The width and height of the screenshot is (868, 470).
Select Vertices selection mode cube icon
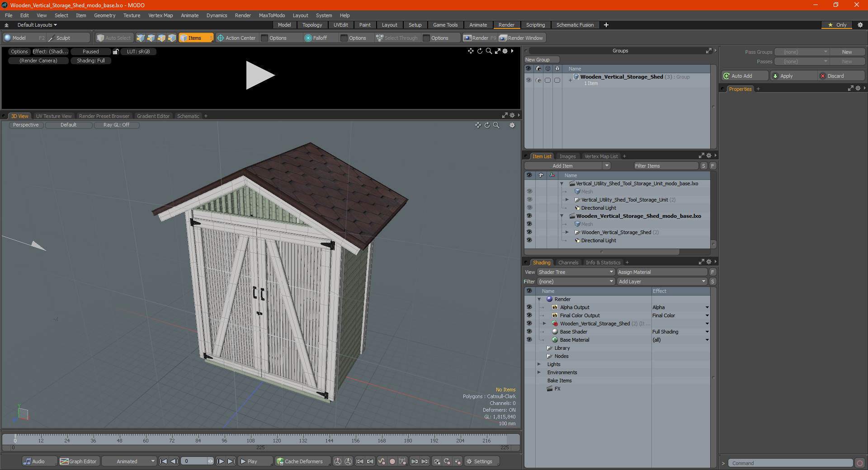pyautogui.click(x=141, y=38)
